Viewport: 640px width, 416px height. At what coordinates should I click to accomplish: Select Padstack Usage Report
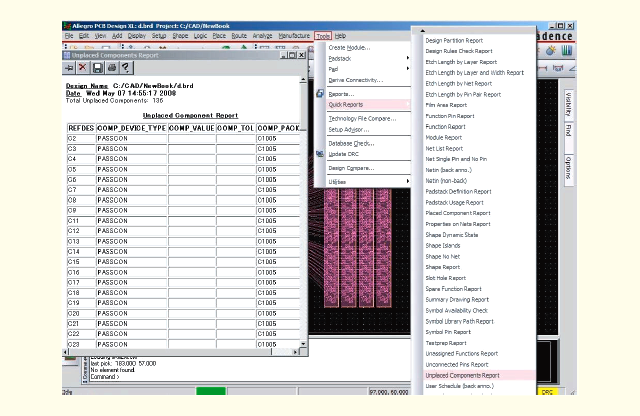pyautogui.click(x=454, y=202)
